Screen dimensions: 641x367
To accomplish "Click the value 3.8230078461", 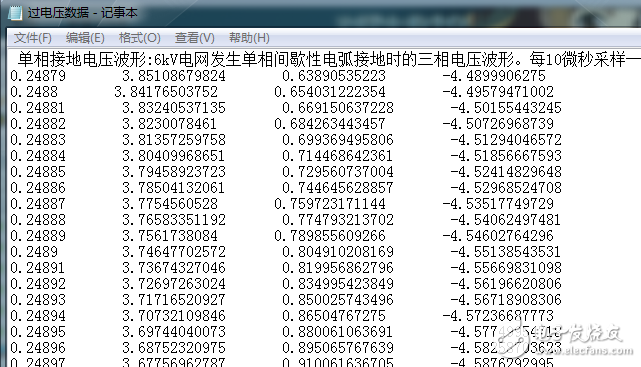I will pos(170,124).
